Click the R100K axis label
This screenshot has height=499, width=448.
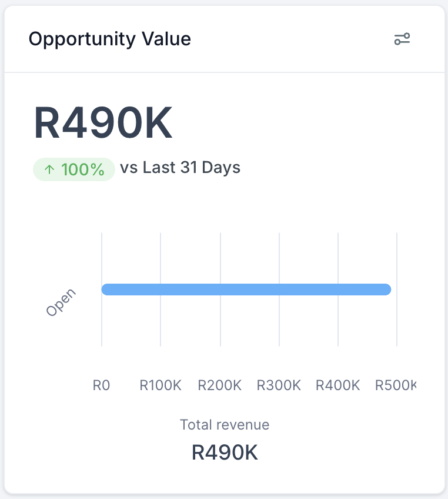tap(161, 385)
